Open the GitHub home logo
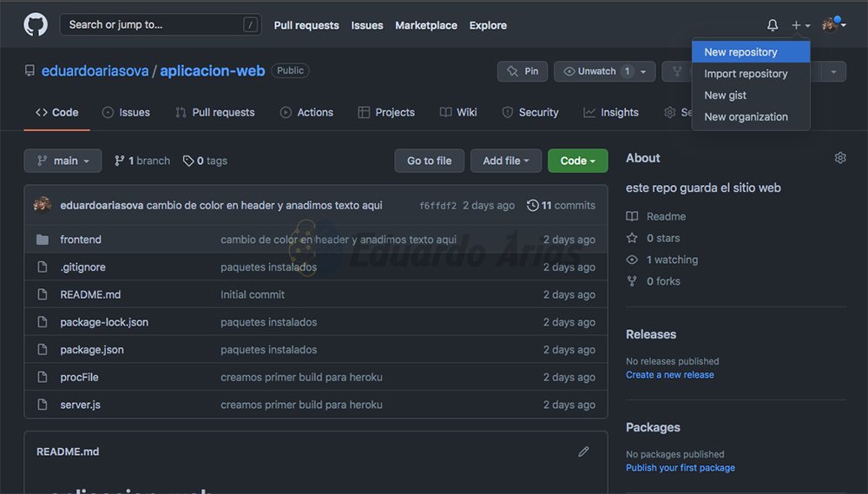This screenshot has height=494, width=868. [x=36, y=25]
